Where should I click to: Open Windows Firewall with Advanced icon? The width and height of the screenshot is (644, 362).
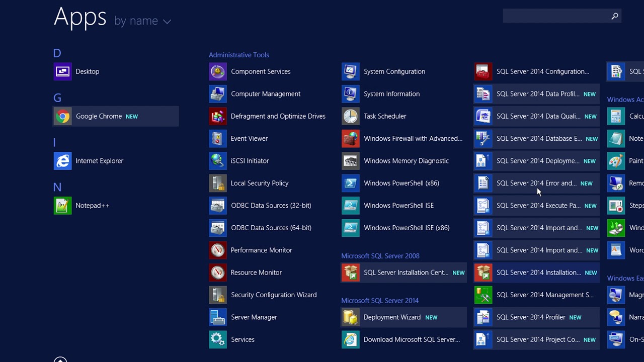coord(351,139)
